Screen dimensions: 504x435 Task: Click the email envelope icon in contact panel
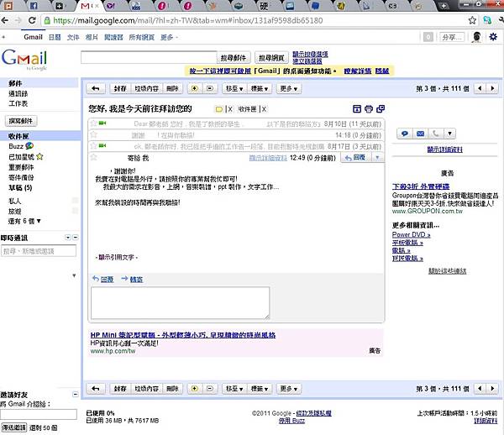pos(420,134)
